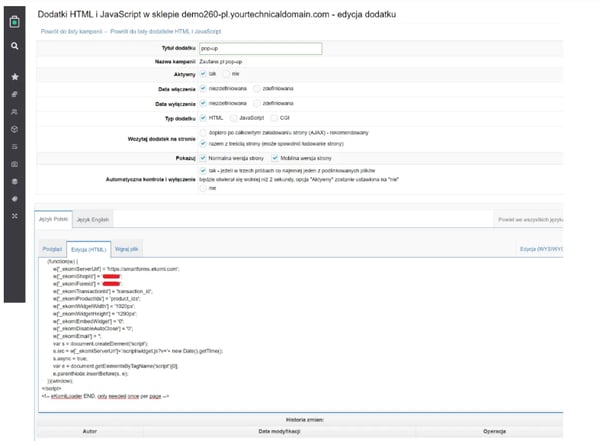Click the search magnifier icon in sidebar

point(14,46)
